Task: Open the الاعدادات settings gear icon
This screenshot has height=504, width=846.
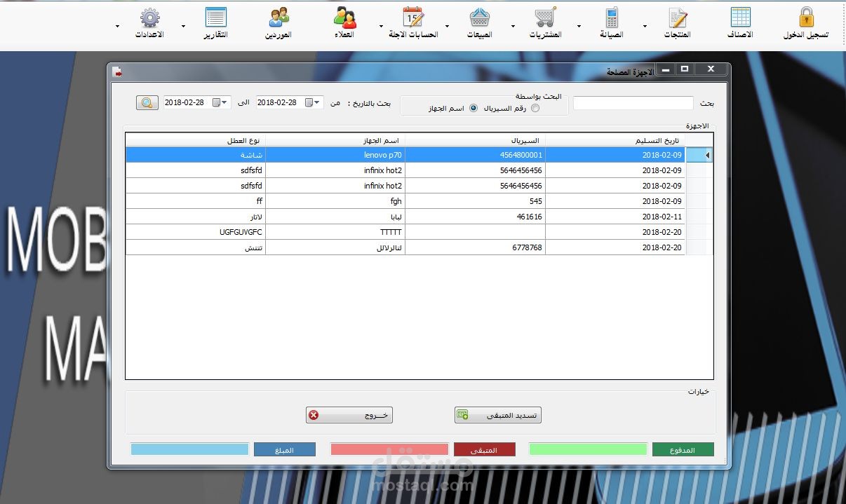Action: pyautogui.click(x=149, y=17)
